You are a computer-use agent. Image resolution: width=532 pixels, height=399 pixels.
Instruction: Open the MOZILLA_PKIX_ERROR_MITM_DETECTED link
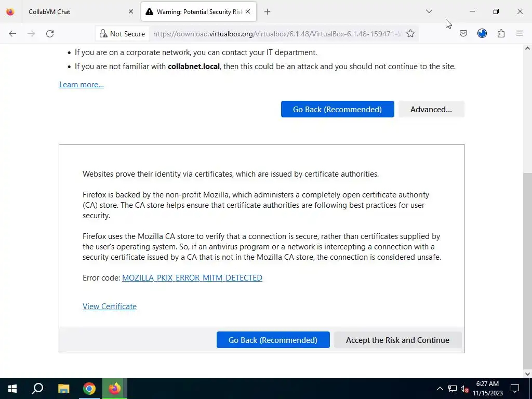click(x=192, y=278)
